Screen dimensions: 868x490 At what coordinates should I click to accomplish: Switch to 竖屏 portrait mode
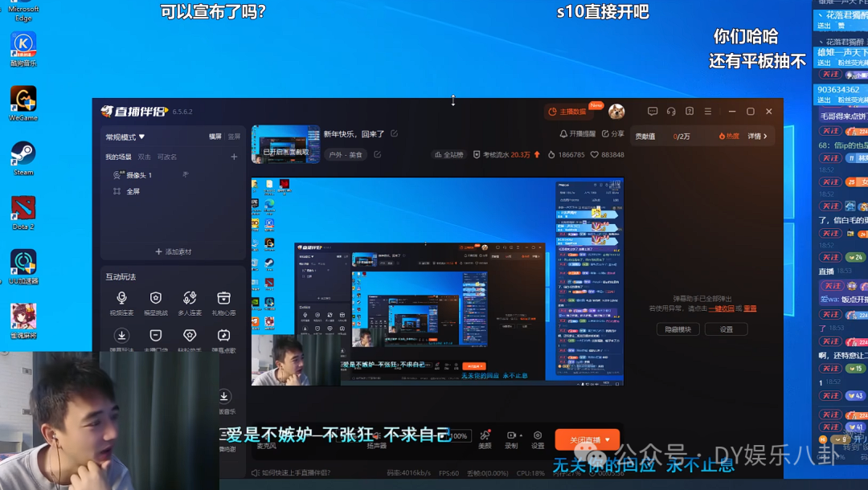click(x=234, y=137)
